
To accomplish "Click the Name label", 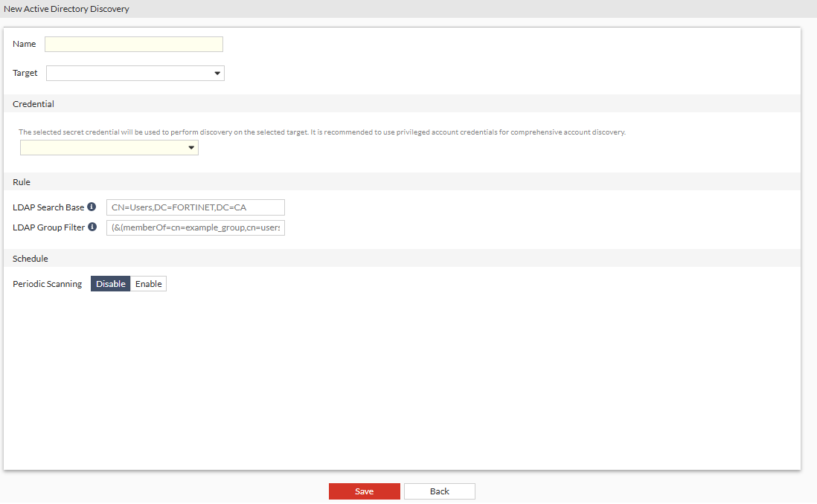I will coord(24,44).
